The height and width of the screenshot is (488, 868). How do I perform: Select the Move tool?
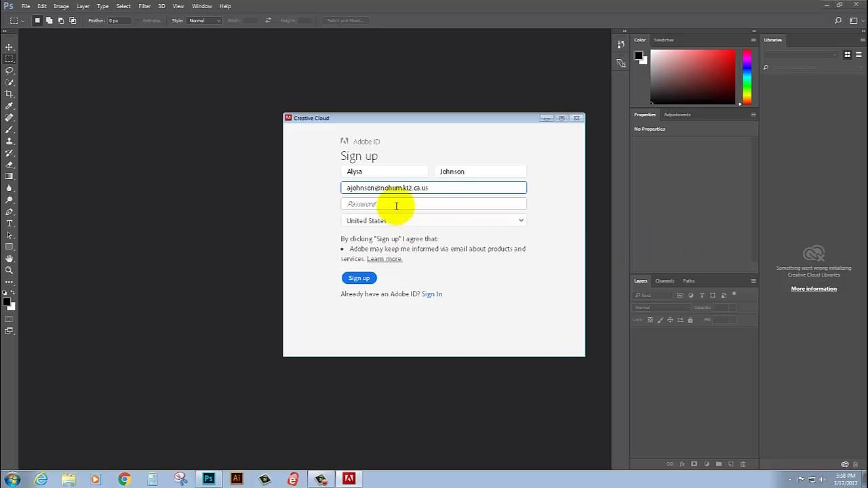tap(9, 47)
